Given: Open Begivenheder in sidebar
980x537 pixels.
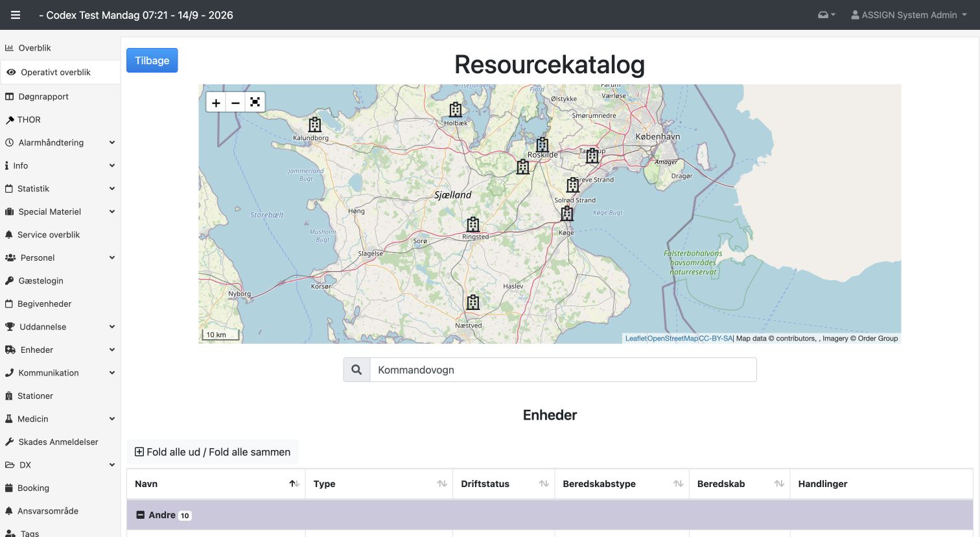Looking at the screenshot, I should [x=60, y=304].
